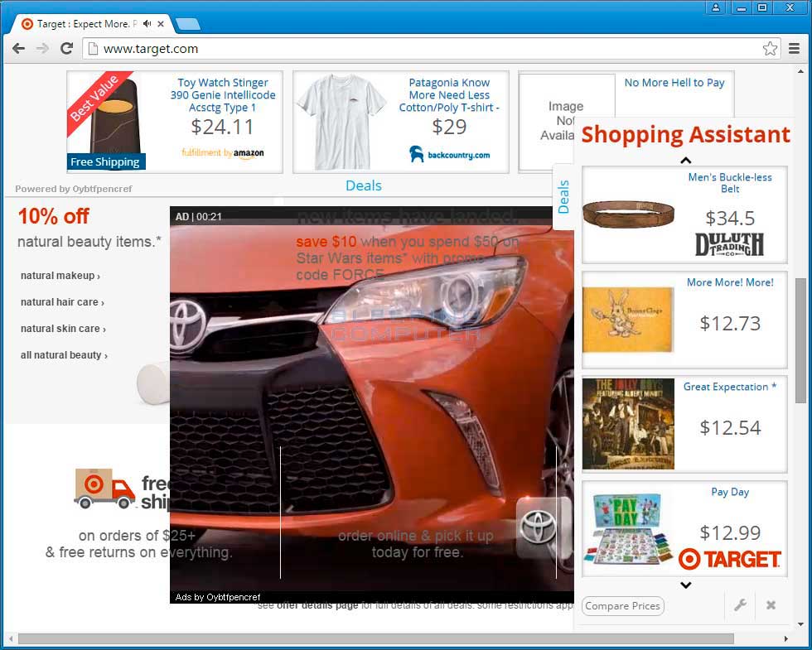Image resolution: width=812 pixels, height=650 pixels.
Task: Open the More More! More! deal
Action: pos(730,282)
